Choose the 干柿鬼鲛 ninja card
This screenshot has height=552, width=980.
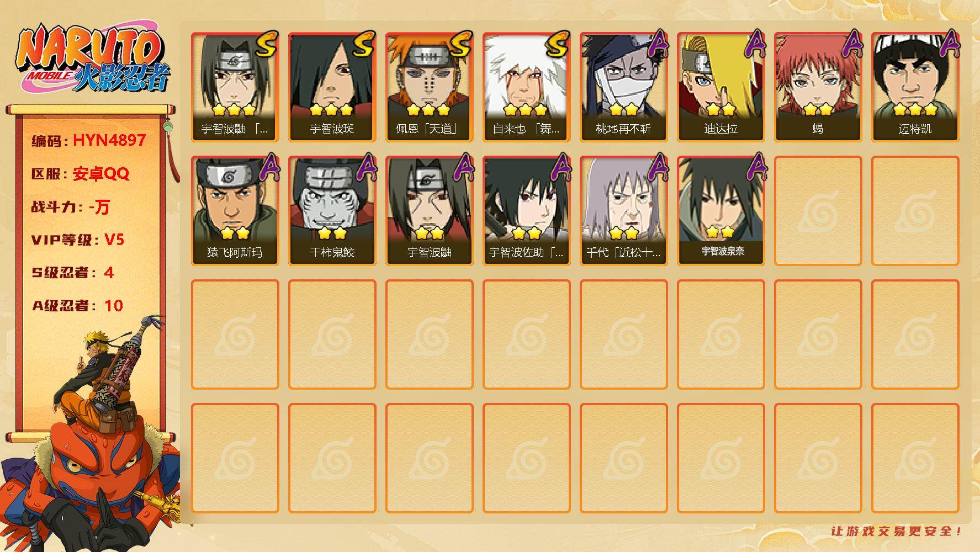[x=332, y=211]
